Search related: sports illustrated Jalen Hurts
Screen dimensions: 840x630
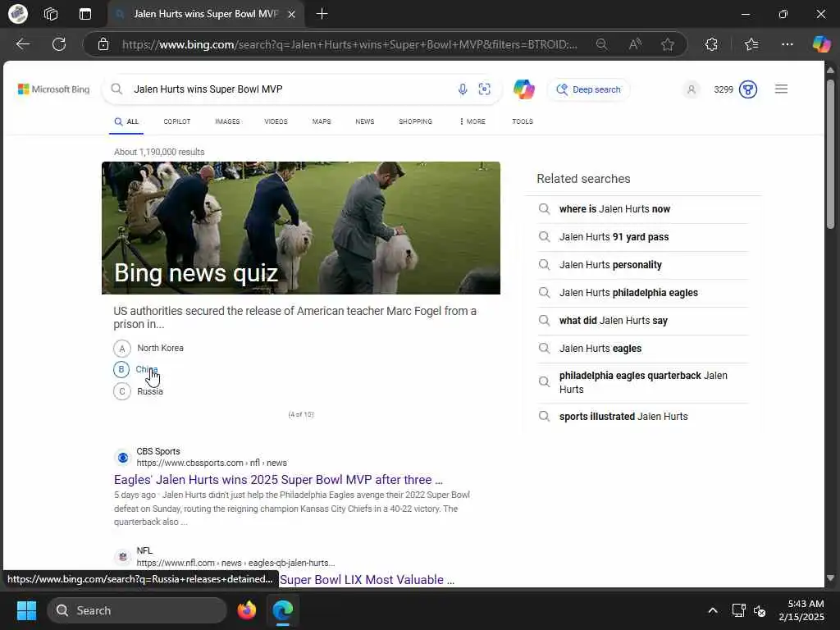coord(623,416)
